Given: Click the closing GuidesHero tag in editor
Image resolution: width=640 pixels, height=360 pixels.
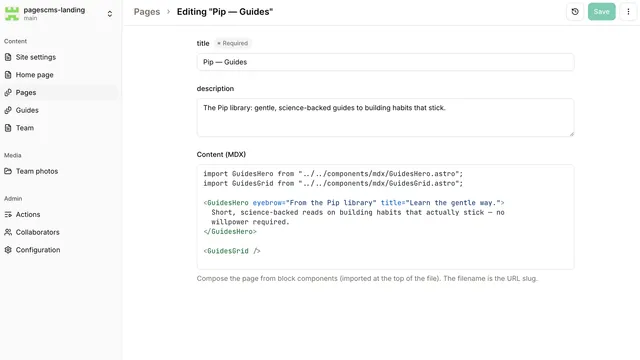Looking at the screenshot, I should tap(230, 232).
